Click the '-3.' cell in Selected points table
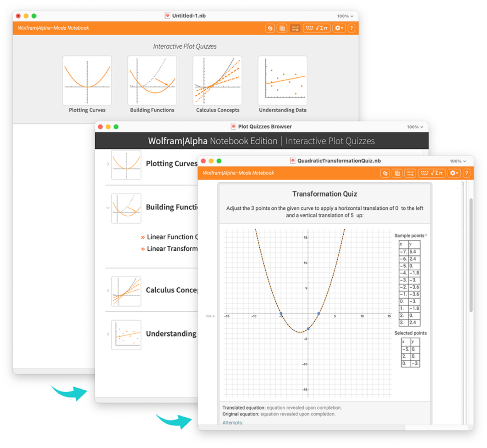Viewport: 487px width, 448px height. click(415, 364)
